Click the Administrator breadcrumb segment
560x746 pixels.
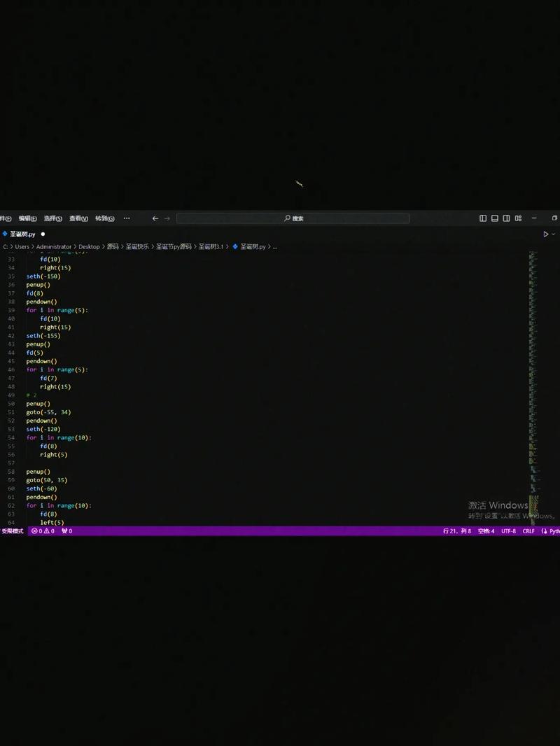point(54,247)
